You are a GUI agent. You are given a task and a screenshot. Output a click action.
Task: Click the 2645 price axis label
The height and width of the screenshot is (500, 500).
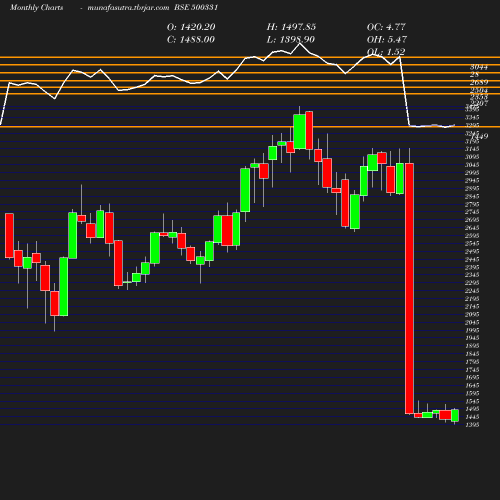[x=472, y=228]
